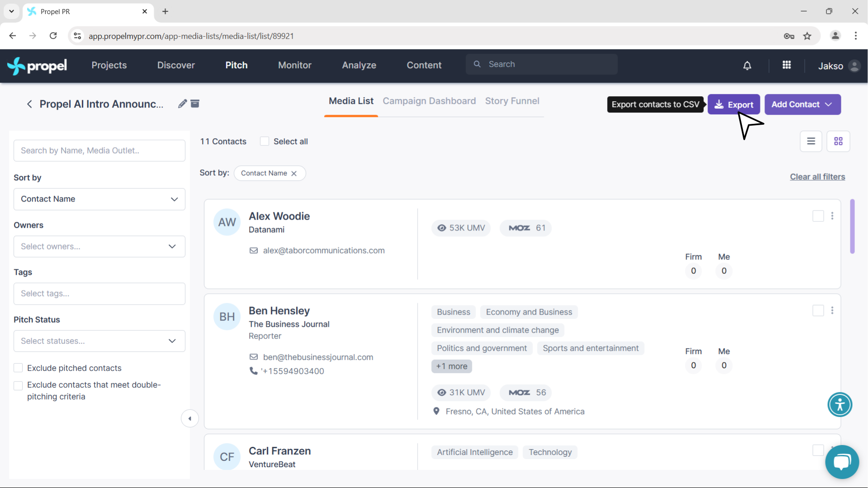
Task: Expand +1 more topics for Ben Hensley
Action: pyautogui.click(x=452, y=366)
